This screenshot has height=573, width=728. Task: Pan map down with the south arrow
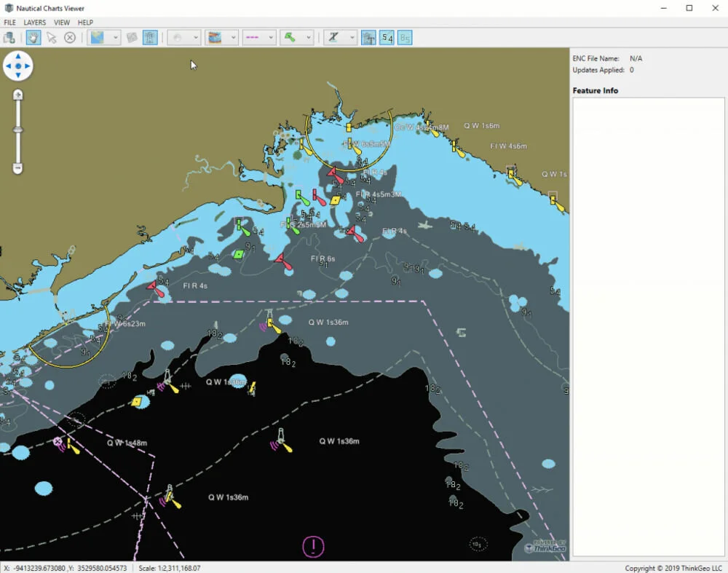click(x=18, y=75)
